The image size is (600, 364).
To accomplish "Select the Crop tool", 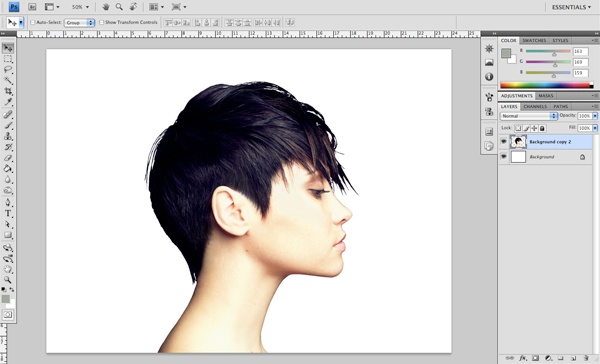I will point(8,91).
